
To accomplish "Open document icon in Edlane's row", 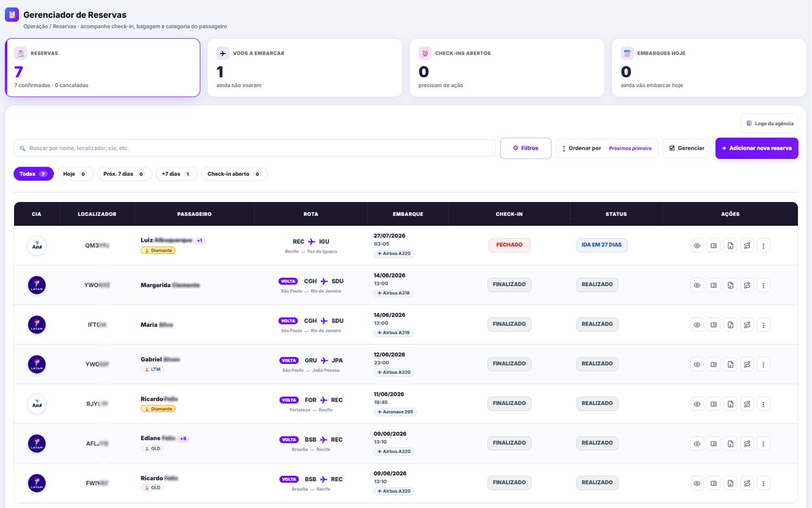I will point(730,443).
